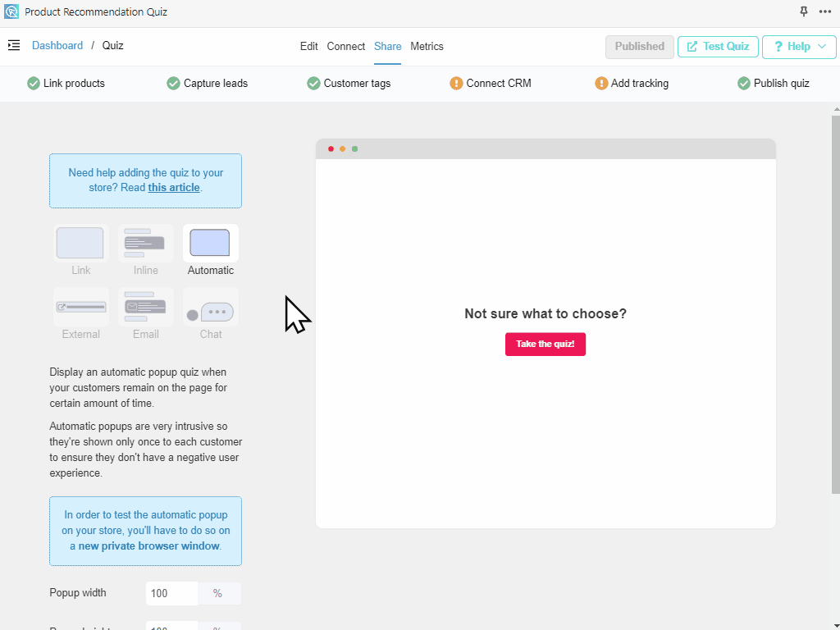840x630 pixels.
Task: Click the percent unit next to Popup width
Action: coord(217,594)
